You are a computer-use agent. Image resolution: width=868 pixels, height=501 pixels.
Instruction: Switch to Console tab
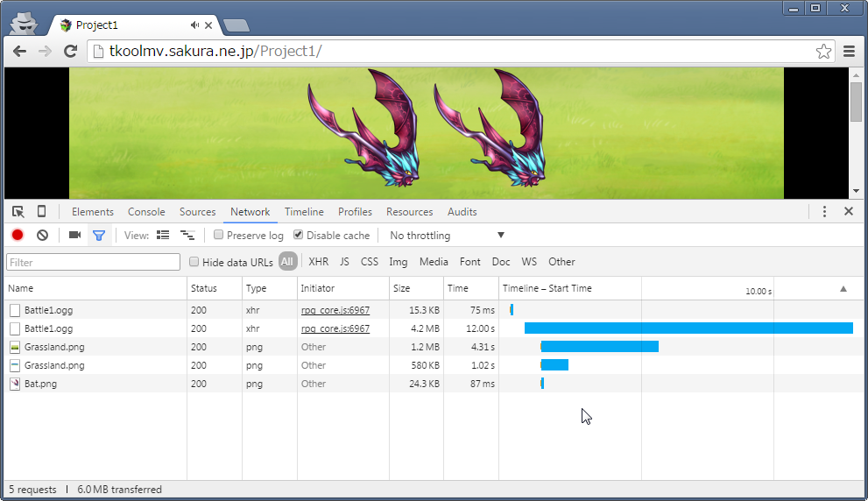[x=146, y=212]
